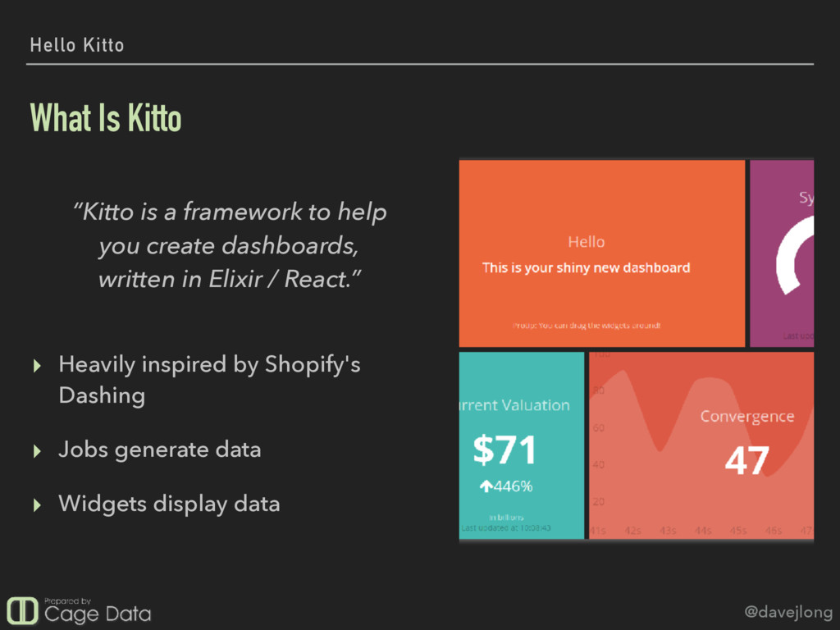Click the Cage Data text
The width and height of the screenshot is (840, 630).
pos(98,614)
